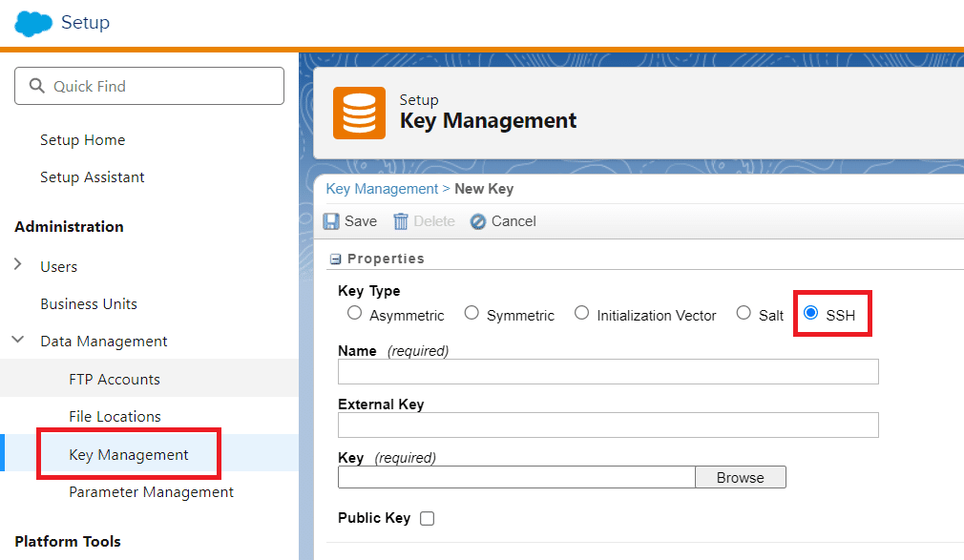Click the Setup title in header
The image size is (964, 560).
[x=85, y=22]
